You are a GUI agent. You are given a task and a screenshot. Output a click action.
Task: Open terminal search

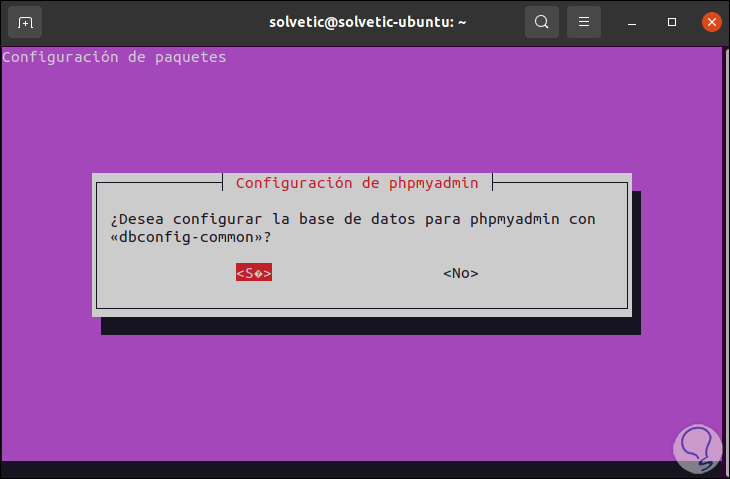tap(541, 22)
